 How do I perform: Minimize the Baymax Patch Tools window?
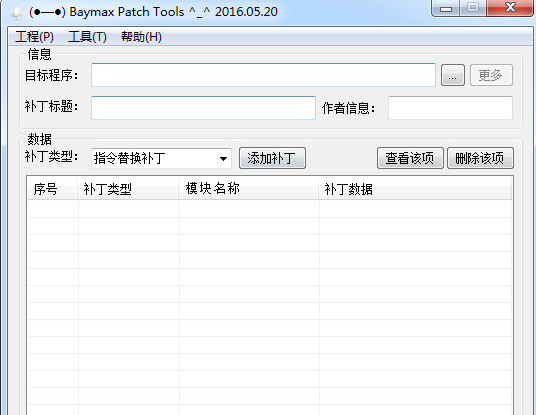coord(446,8)
